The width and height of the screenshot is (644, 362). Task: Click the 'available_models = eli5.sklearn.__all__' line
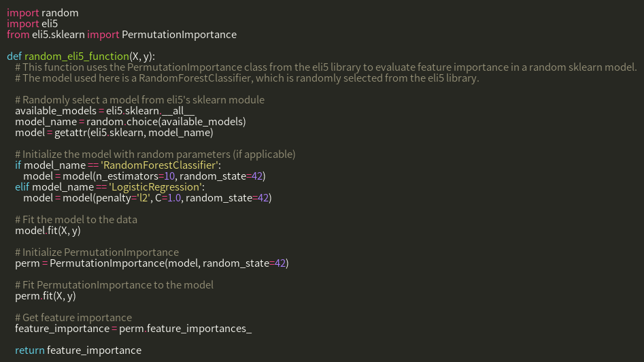105,111
